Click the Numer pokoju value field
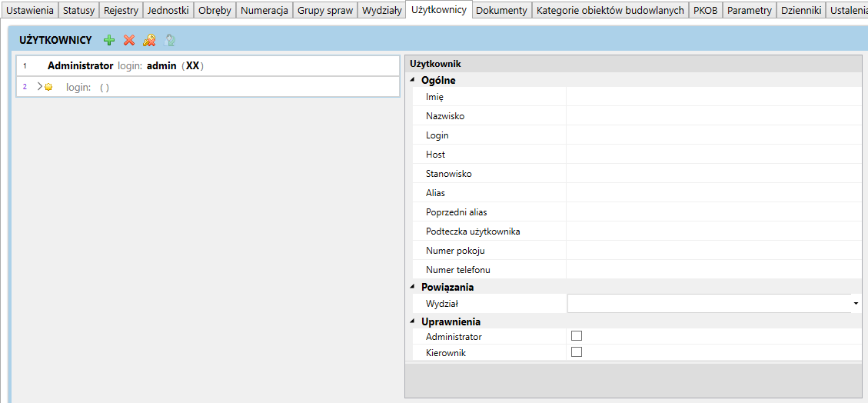 (x=714, y=251)
